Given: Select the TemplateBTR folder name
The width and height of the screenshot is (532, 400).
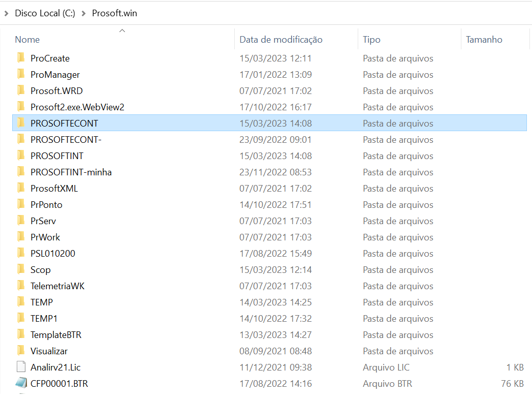Looking at the screenshot, I should tap(56, 335).
